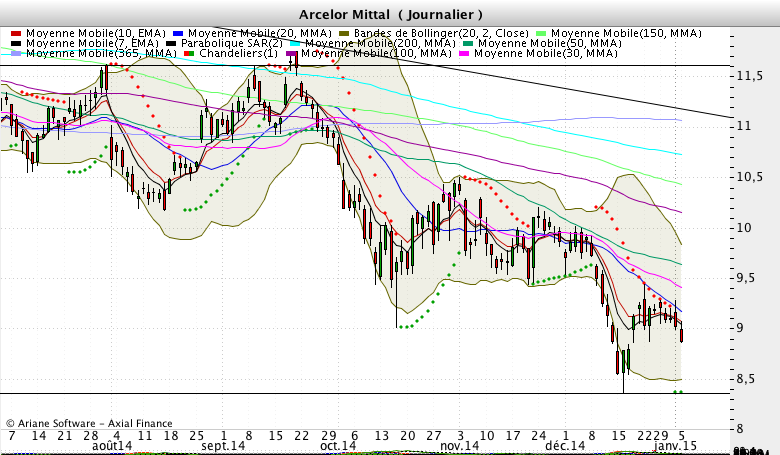Click the date label 17 on time axis
Screen dimensions: 780x455
(513, 436)
